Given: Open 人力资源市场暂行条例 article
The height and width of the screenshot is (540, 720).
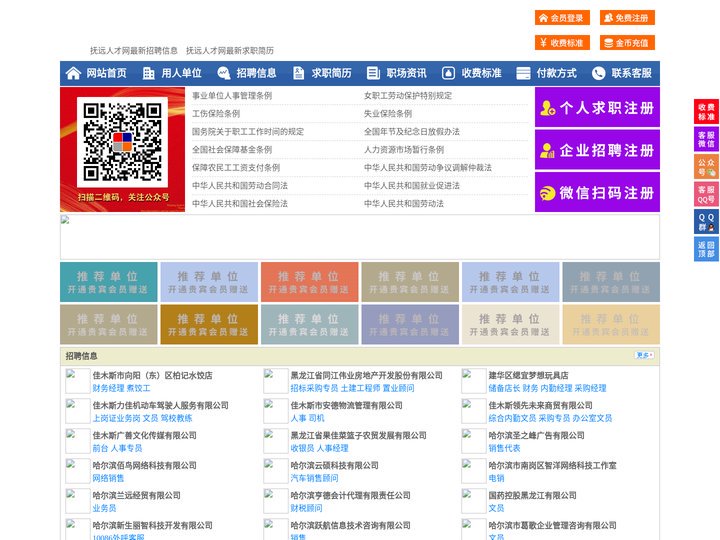Looking at the screenshot, I should pyautogui.click(x=404, y=149).
